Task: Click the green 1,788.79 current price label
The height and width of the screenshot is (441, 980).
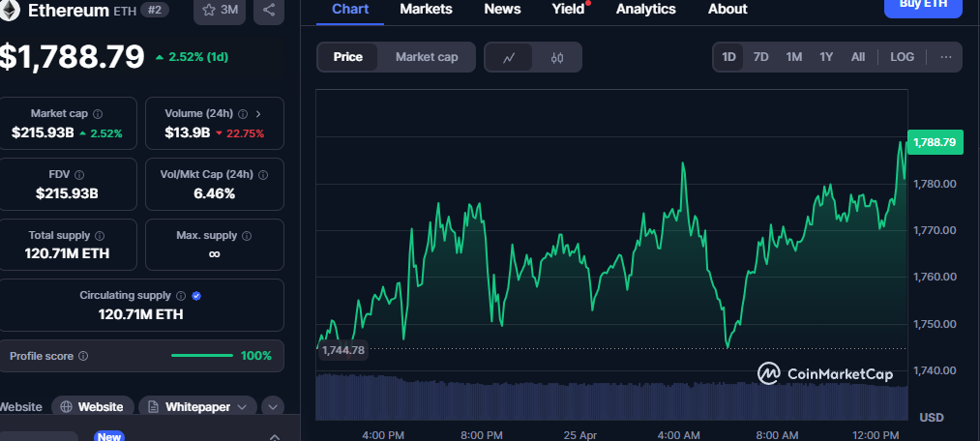Action: [935, 142]
